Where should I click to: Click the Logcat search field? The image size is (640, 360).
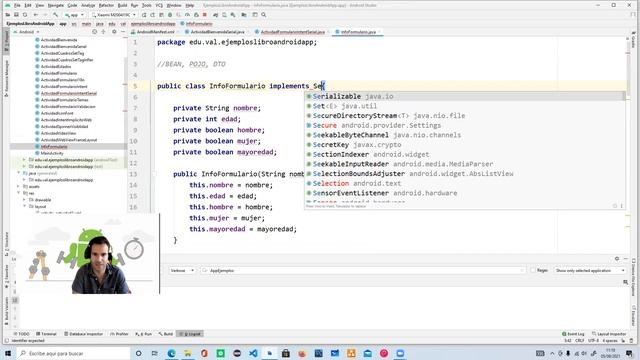coord(362,271)
